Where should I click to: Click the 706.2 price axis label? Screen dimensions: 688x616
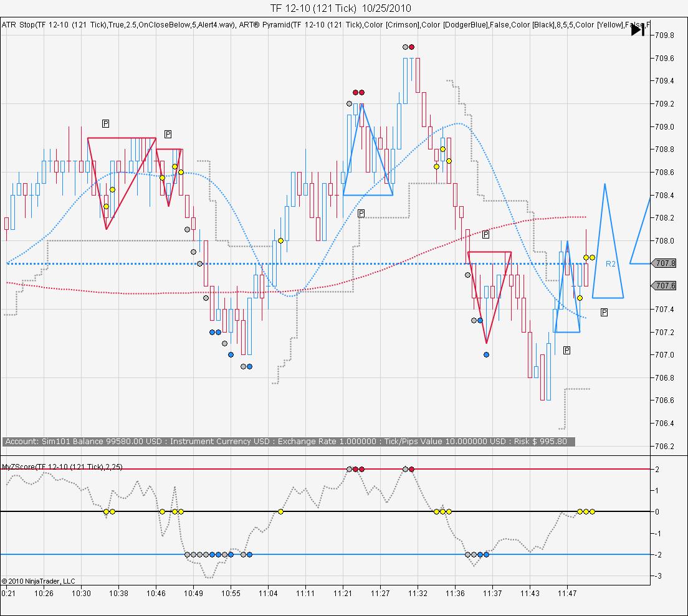pyautogui.click(x=664, y=447)
